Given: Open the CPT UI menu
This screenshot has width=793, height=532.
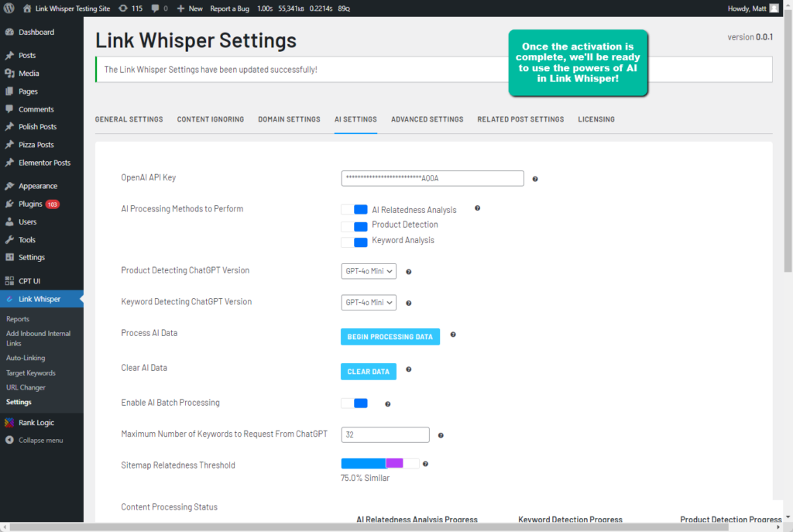Looking at the screenshot, I should [42, 280].
